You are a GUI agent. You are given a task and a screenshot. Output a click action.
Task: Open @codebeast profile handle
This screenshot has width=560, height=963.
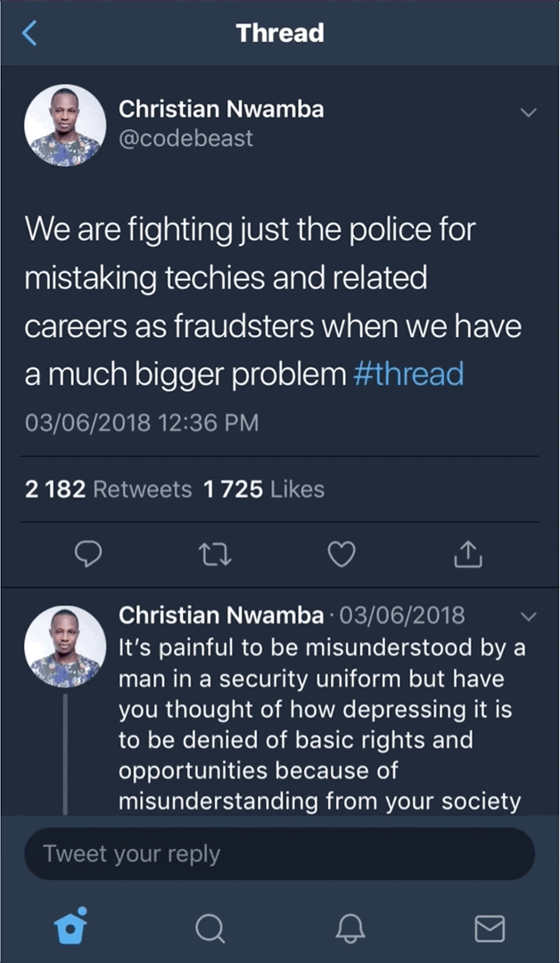[x=185, y=139]
